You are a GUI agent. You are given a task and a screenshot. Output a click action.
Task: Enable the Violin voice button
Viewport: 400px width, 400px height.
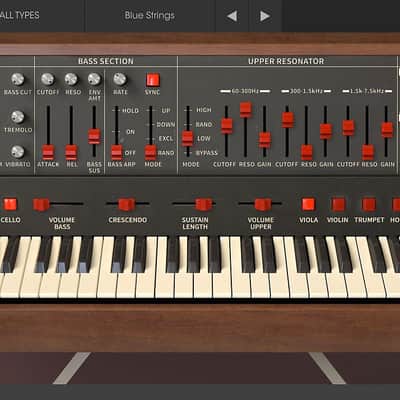point(338,204)
